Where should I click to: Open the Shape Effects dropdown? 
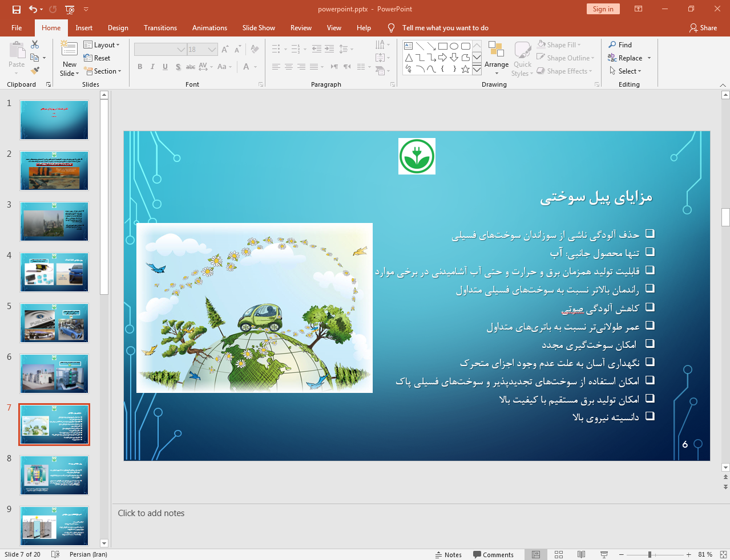point(564,71)
